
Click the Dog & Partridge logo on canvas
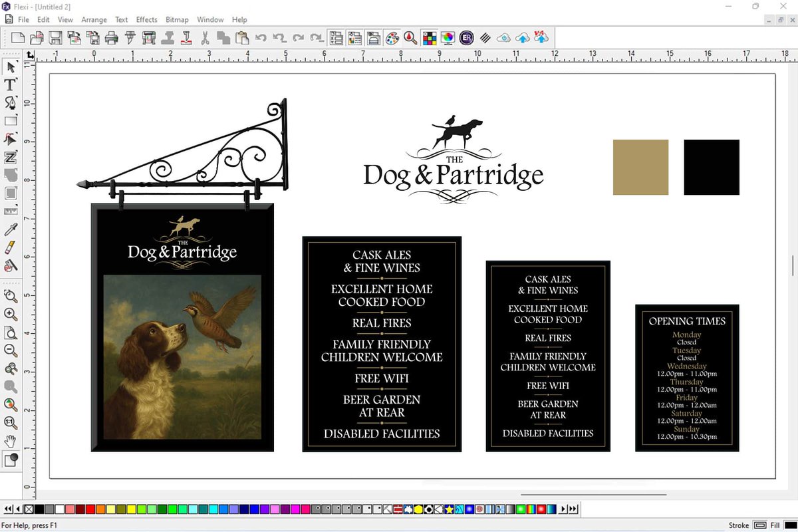(454, 160)
